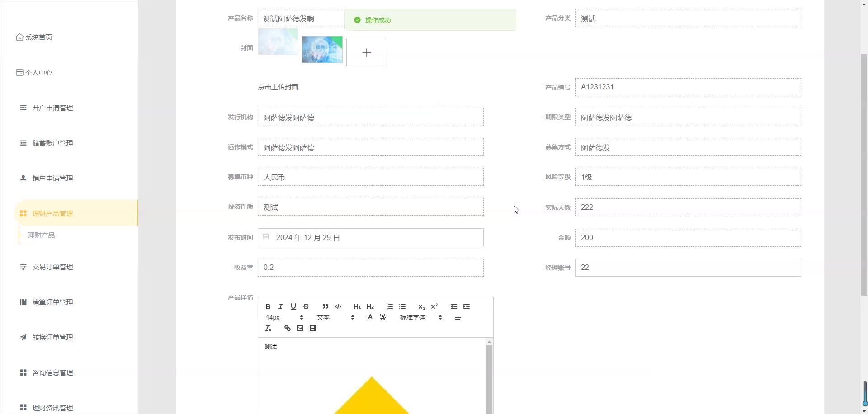This screenshot has height=414, width=868.
Task: Create a numbered list in the editor
Action: (x=389, y=306)
